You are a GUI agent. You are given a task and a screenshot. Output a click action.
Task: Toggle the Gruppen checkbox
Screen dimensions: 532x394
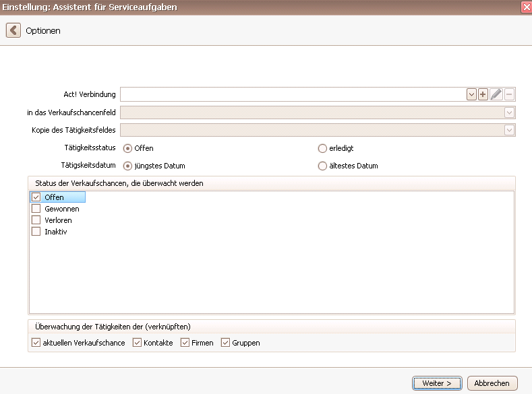(x=225, y=343)
